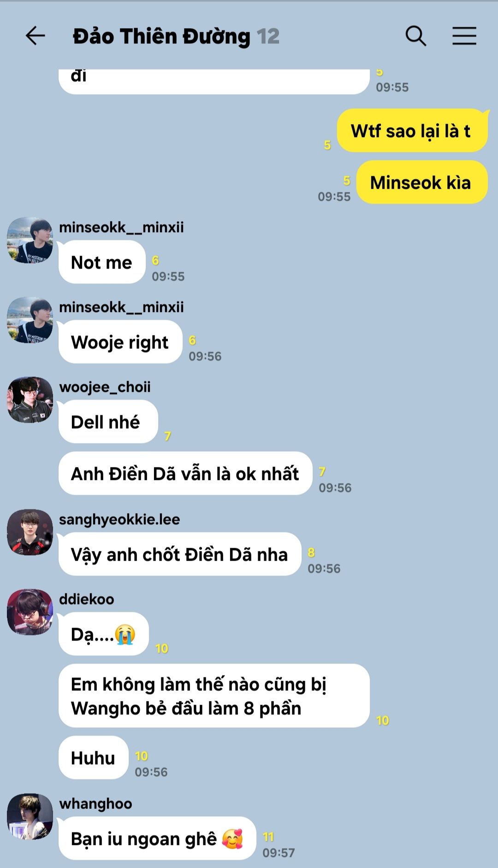Tap the sanghyeokkie.lee sender name
This screenshot has width=498, height=868.
tap(119, 519)
